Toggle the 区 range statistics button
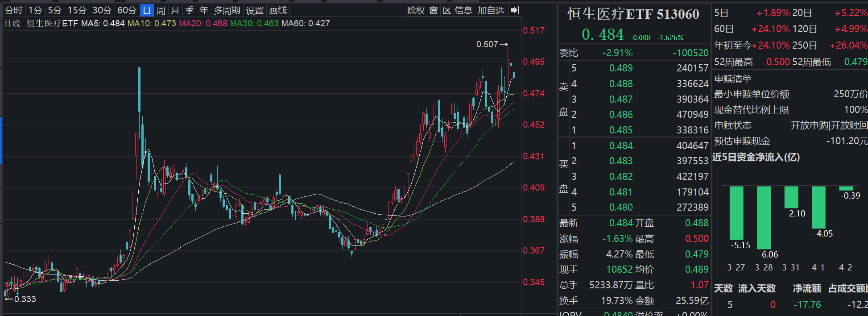This screenshot has height=316, width=868. click(447, 10)
